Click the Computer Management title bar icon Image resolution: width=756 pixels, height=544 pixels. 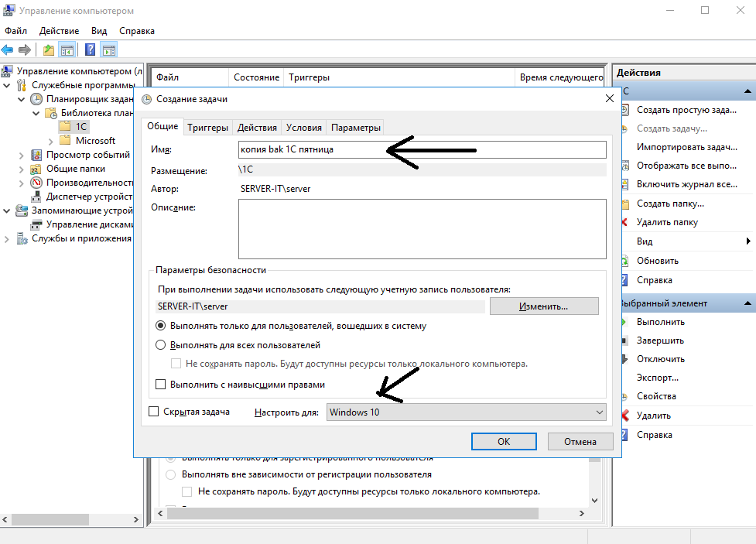[9, 11]
